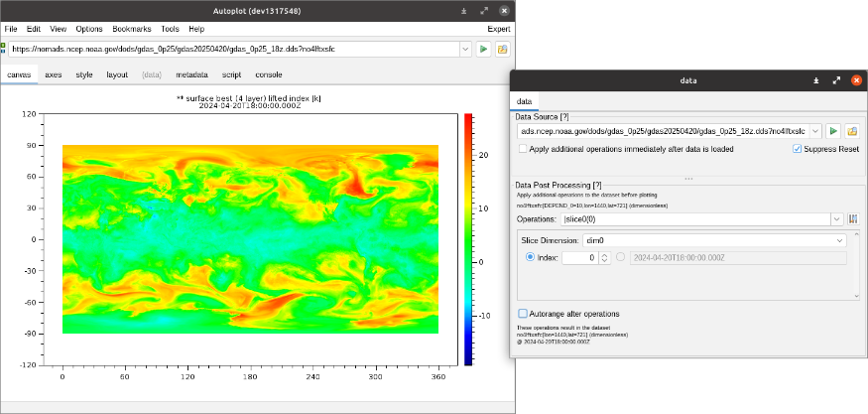Enable Apply additional operations immediately checkbox
This screenshot has width=868, height=414.
pyautogui.click(x=524, y=149)
